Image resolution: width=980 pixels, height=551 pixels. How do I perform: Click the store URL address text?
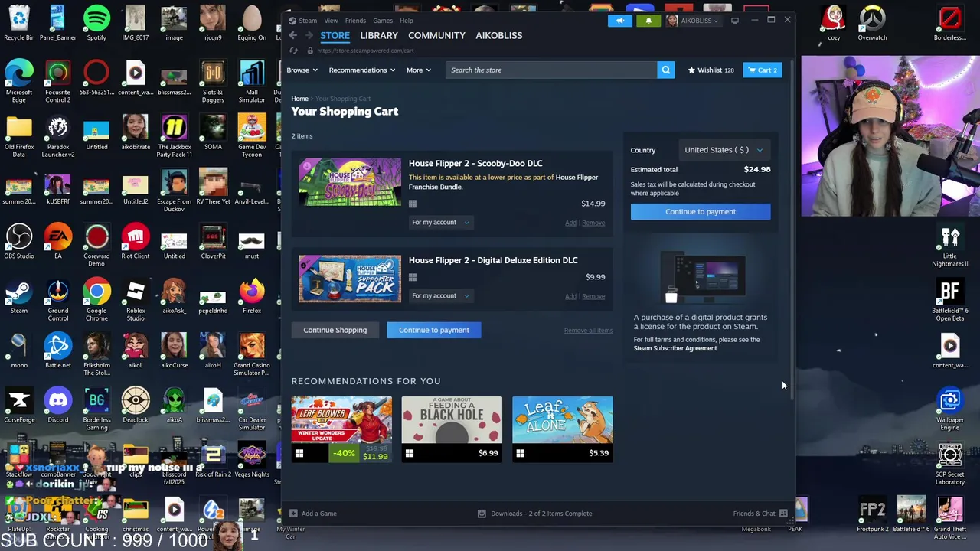[x=365, y=51]
